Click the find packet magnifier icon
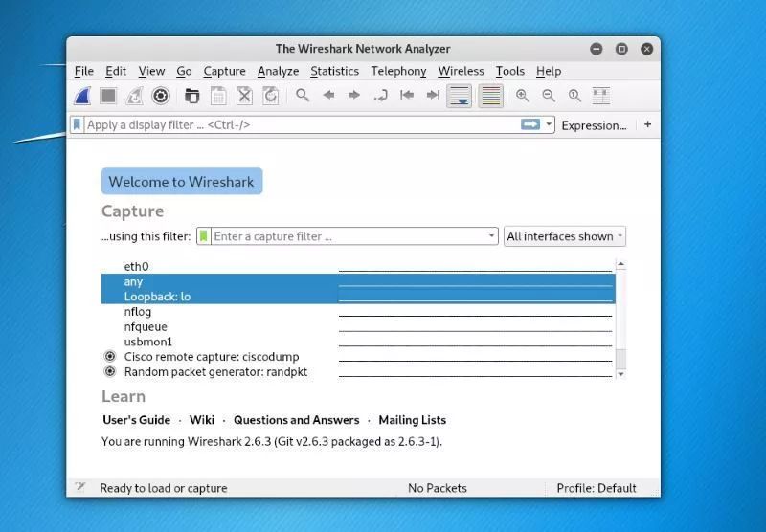 tap(303, 95)
